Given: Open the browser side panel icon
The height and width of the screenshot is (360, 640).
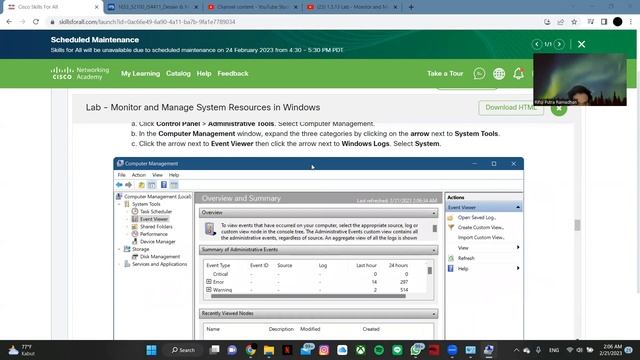Looking at the screenshot, I should [604, 22].
